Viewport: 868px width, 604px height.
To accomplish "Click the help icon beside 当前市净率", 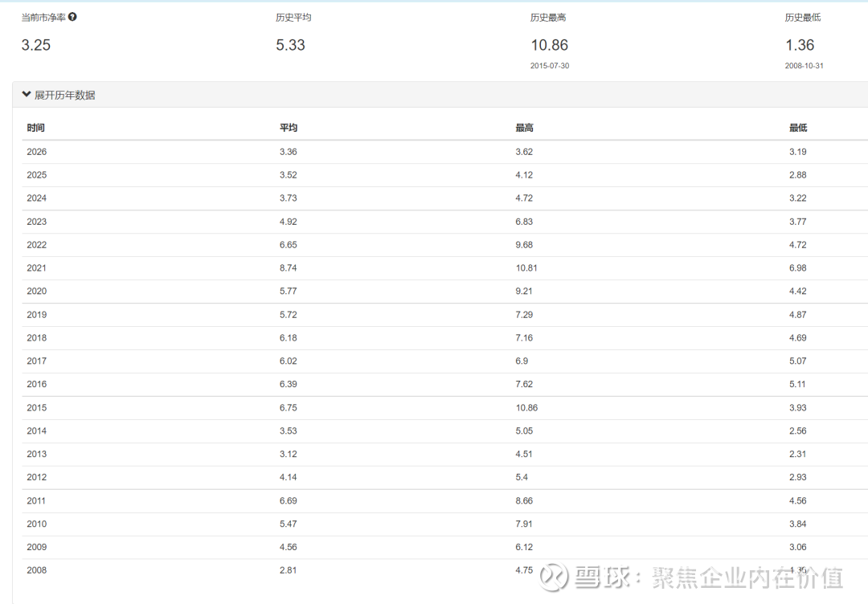I will pyautogui.click(x=72, y=17).
